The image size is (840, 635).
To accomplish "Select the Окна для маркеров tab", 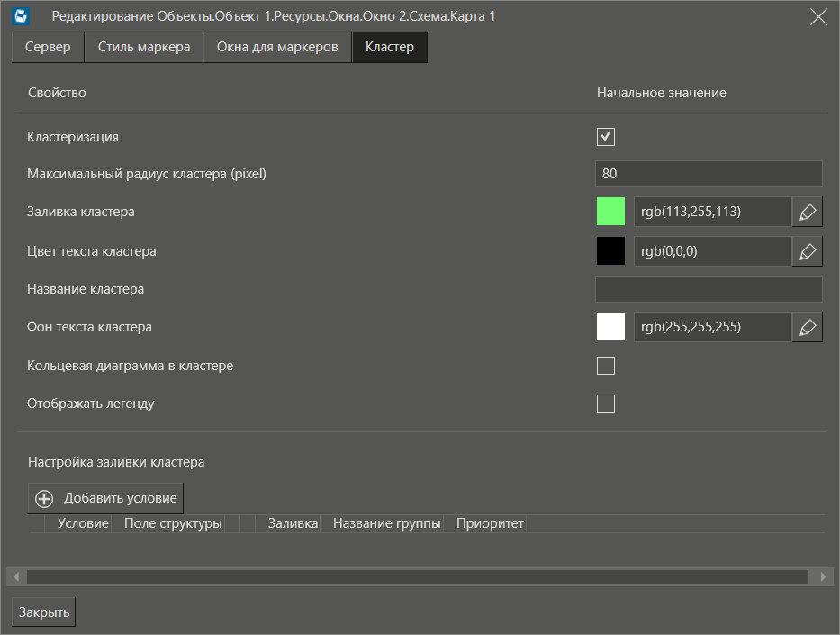I will pos(277,48).
